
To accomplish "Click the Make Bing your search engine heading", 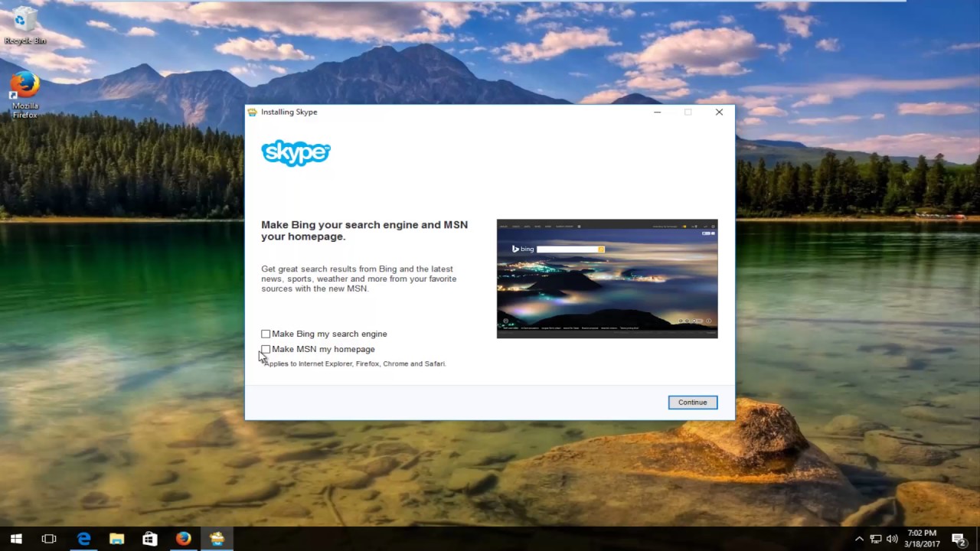I will 364,230.
